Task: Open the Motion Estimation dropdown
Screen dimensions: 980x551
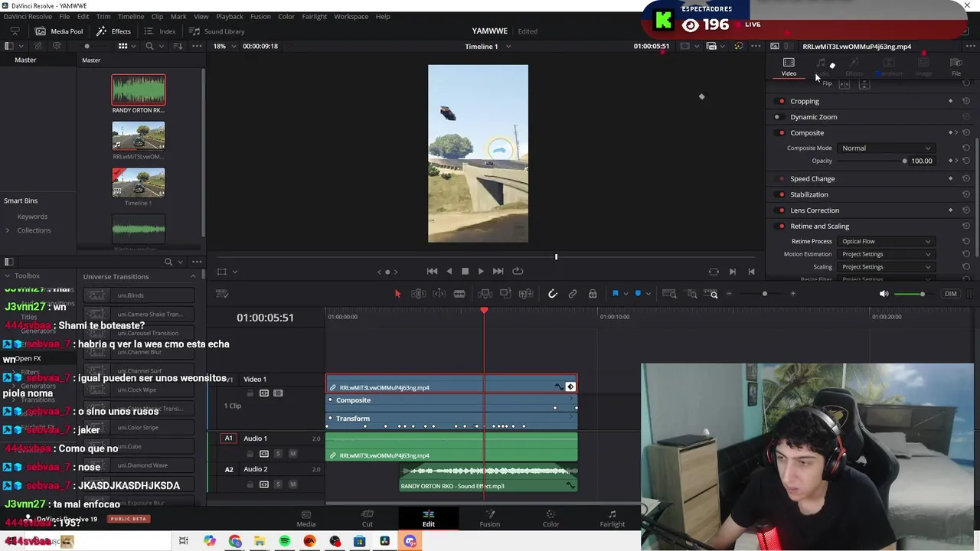Action: 886,254
